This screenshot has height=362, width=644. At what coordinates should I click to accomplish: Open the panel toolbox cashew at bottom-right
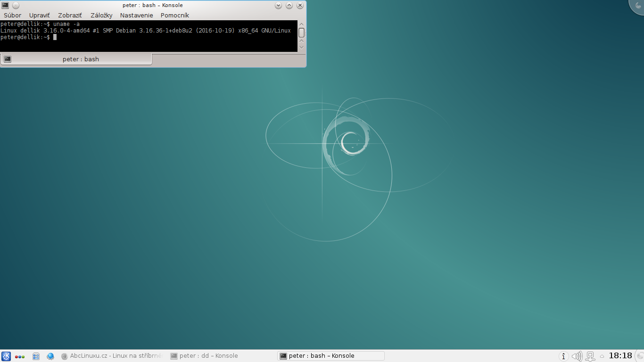pos(639,356)
